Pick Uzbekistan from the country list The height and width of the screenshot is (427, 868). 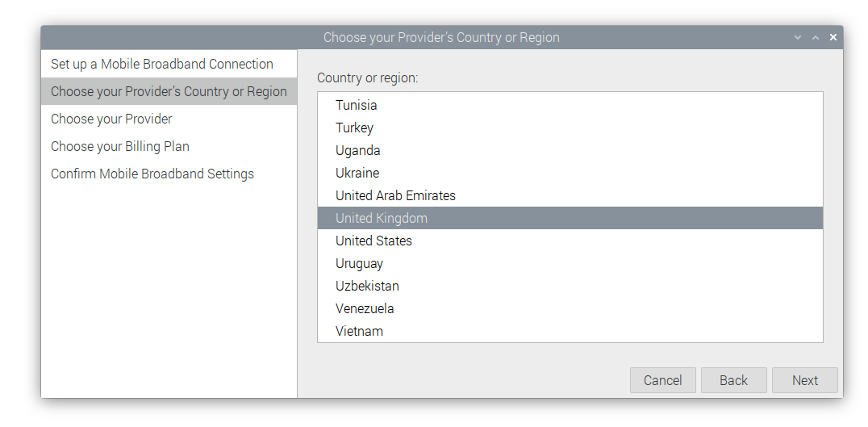(367, 286)
